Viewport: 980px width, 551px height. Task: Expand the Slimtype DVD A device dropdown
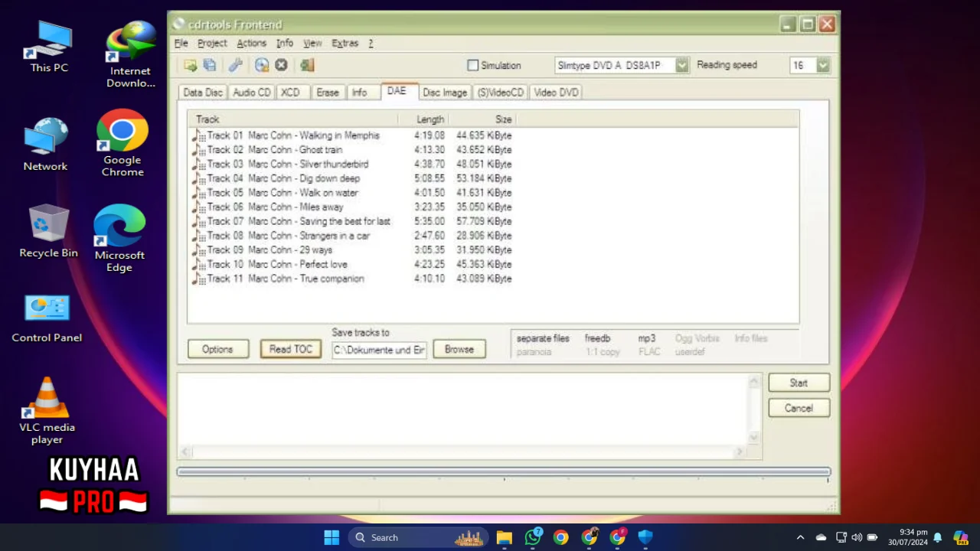(x=681, y=66)
